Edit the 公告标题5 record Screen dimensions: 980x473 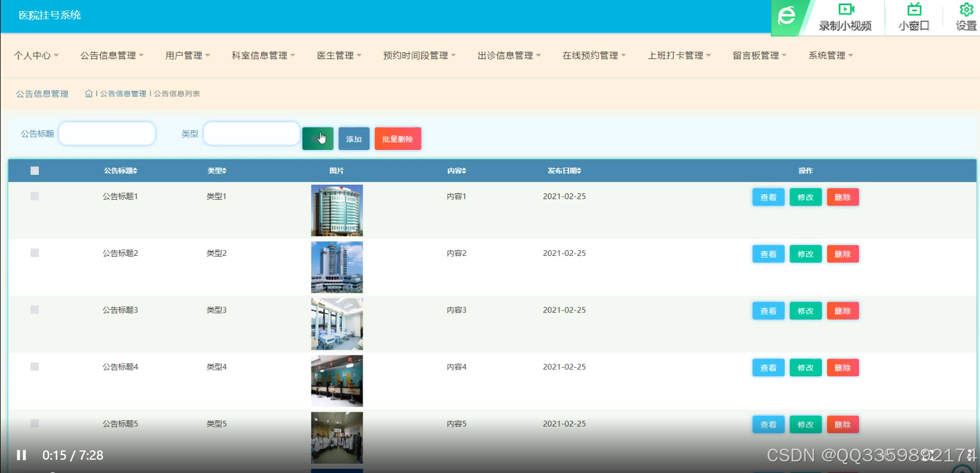pos(806,424)
